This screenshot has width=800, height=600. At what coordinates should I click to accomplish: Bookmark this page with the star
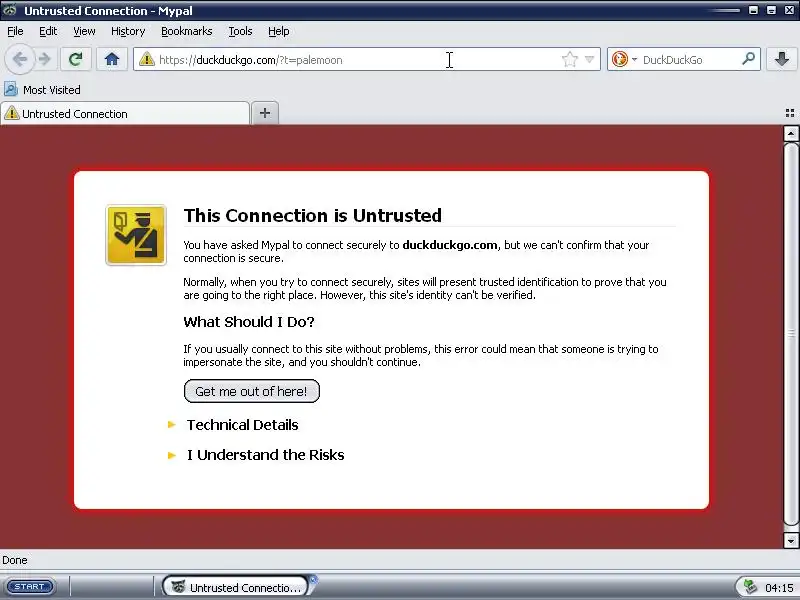(x=569, y=59)
